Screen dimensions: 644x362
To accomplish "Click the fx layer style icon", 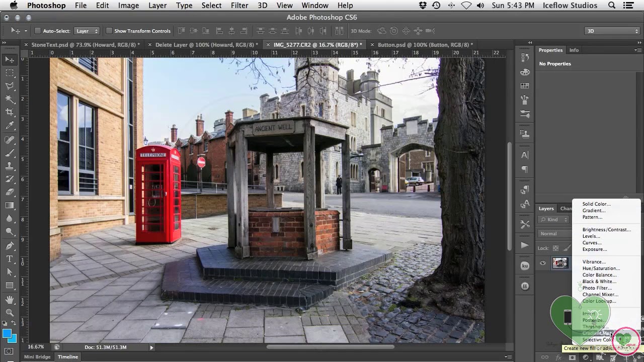I will (x=558, y=357).
